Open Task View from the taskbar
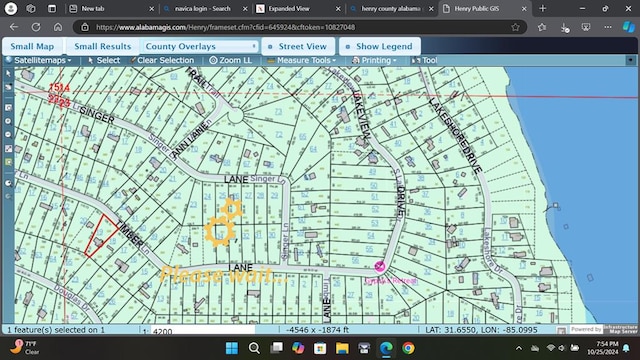This screenshot has height=360, width=640. [276, 348]
